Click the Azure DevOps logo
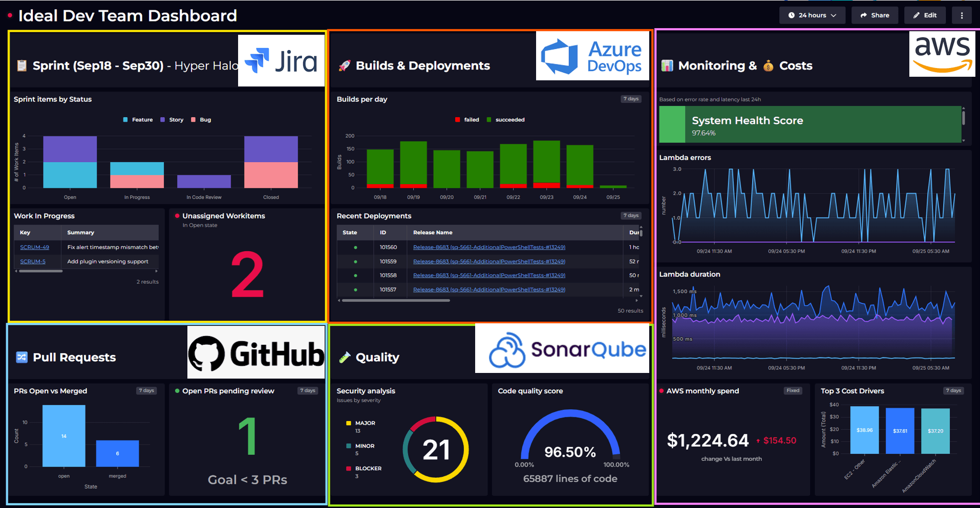Viewport: 980px width, 508px height. coord(592,56)
